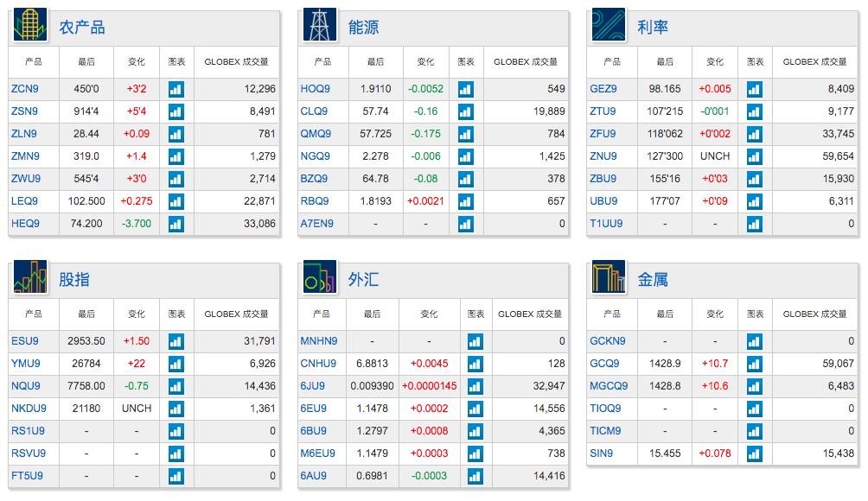Image resolution: width=868 pixels, height=501 pixels.
Task: Open the chart icon for ZCN9
Action: 176,89
